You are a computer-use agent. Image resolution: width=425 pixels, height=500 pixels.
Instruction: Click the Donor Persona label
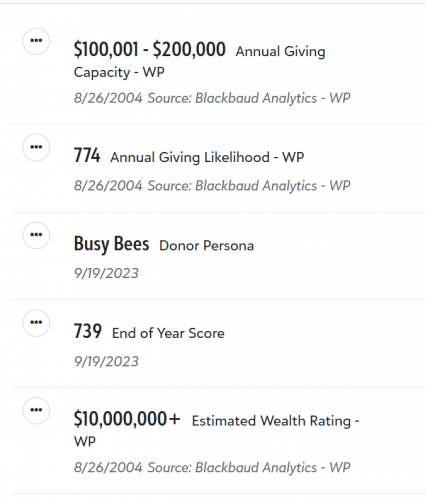206,246
